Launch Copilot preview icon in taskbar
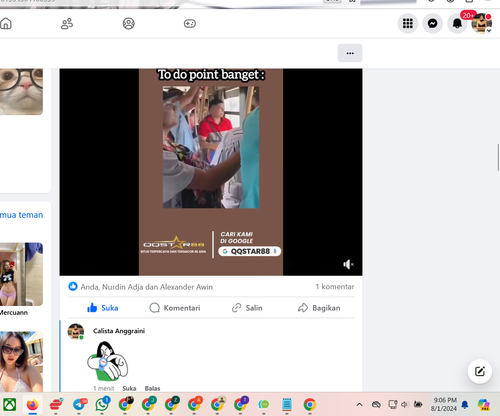The height and width of the screenshot is (416, 500). click(483, 405)
